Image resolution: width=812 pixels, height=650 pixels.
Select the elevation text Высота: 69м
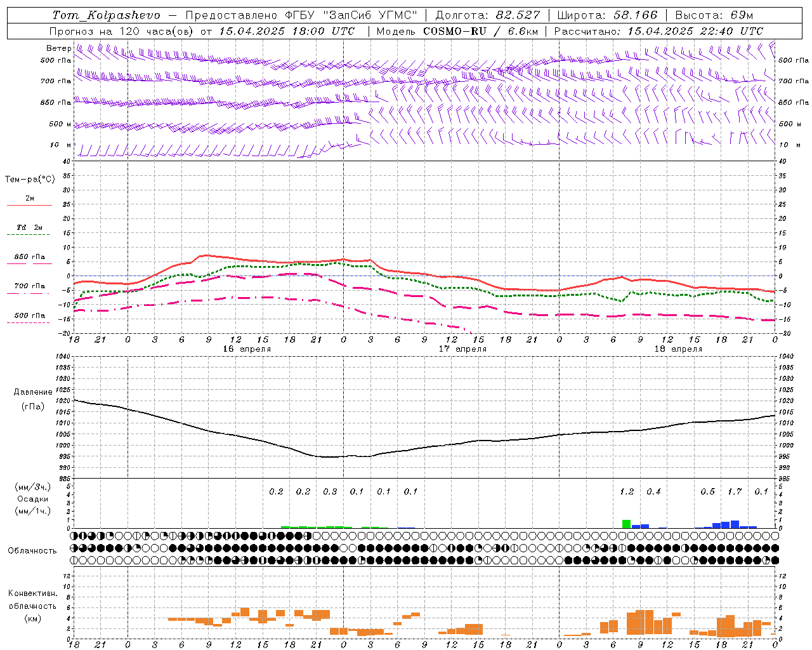714,15
